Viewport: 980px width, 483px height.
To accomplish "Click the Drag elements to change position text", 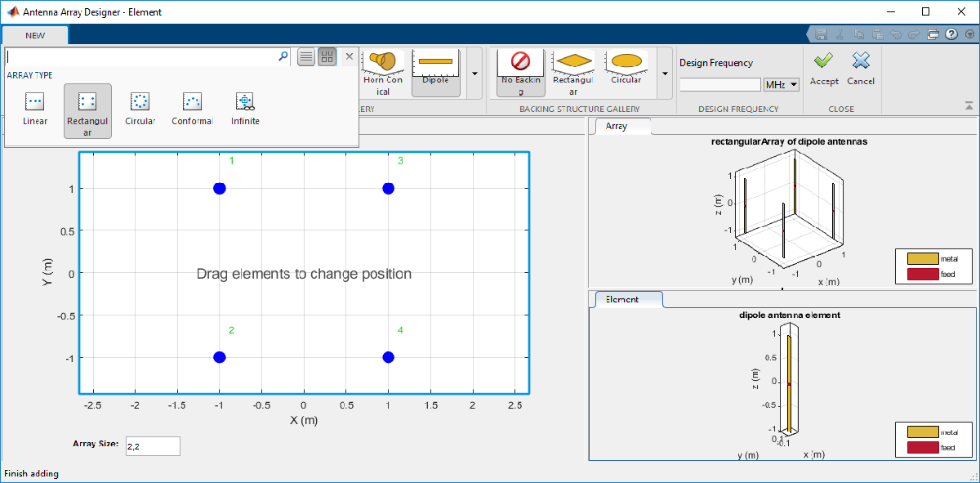I will point(304,274).
